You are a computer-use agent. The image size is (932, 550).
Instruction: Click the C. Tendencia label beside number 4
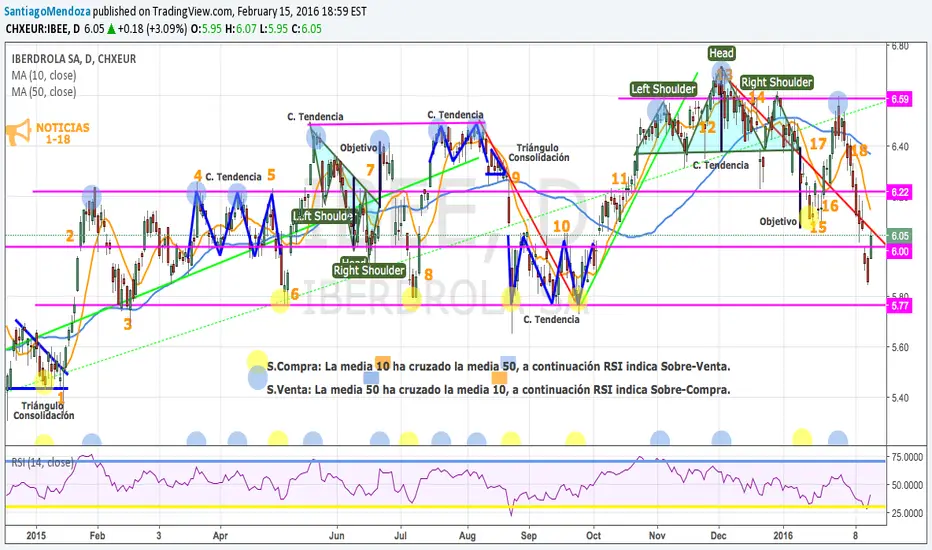[x=233, y=177]
